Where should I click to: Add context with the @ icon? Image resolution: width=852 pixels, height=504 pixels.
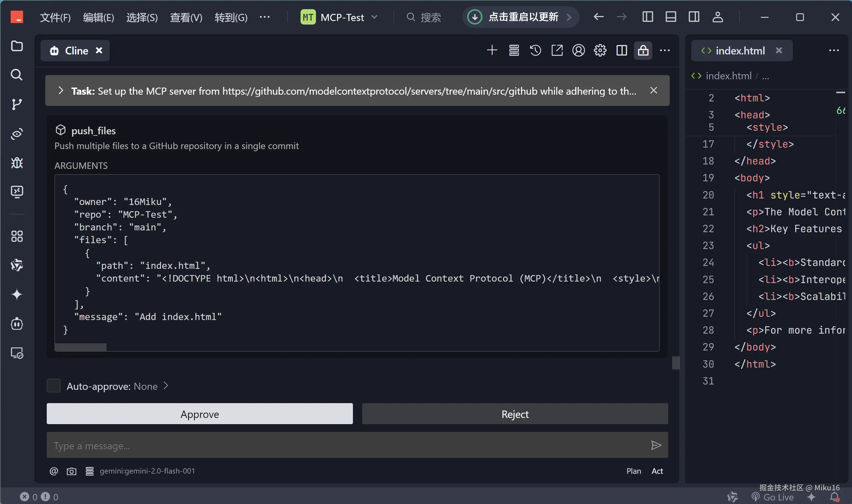click(54, 471)
